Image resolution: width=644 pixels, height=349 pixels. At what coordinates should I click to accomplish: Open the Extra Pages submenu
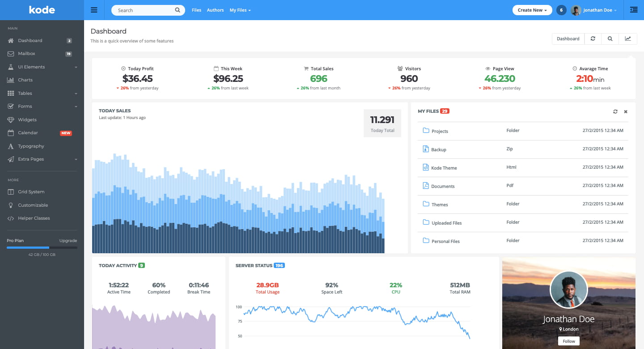(30, 159)
